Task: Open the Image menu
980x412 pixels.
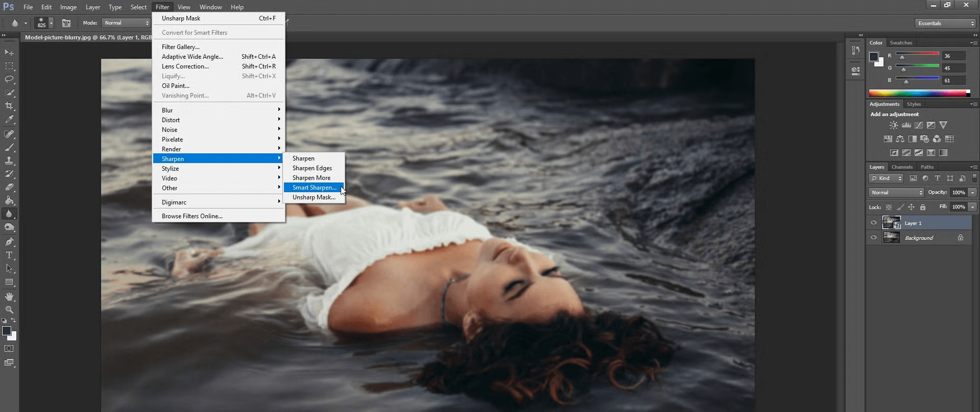Action: [x=68, y=7]
